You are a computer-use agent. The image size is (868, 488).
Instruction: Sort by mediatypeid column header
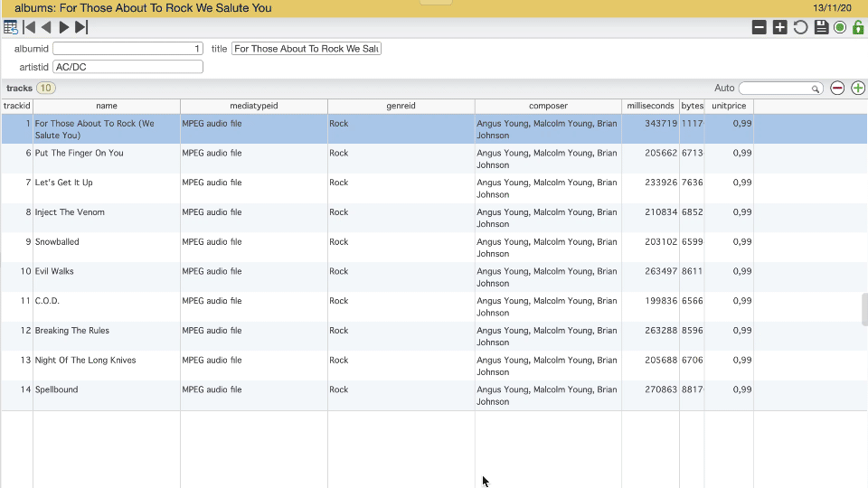click(253, 106)
